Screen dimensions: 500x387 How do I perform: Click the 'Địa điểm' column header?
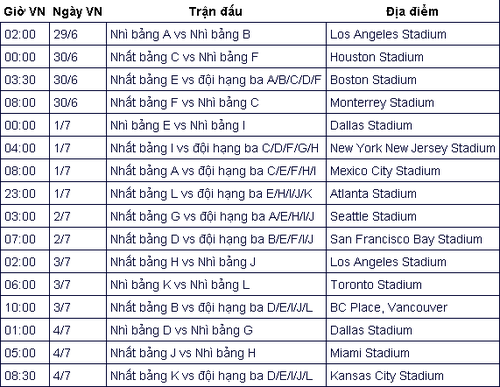click(x=412, y=12)
